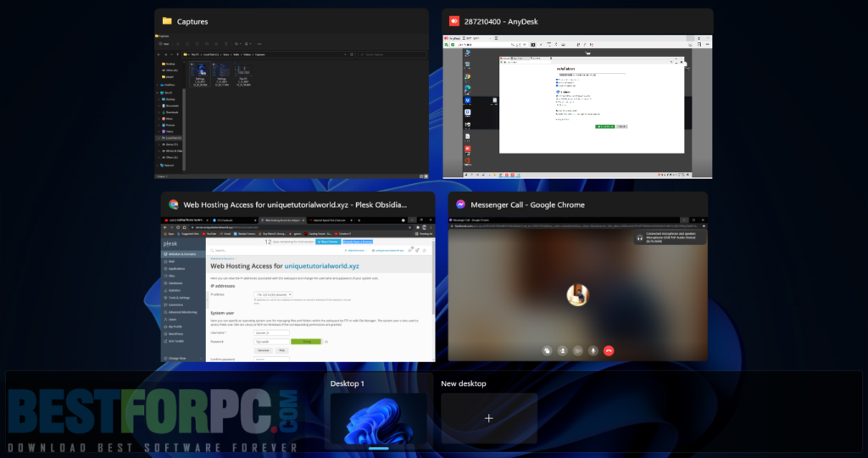The image size is (868, 458).
Task: Click the Chrome back arrow in Plesk window
Action: 165,227
